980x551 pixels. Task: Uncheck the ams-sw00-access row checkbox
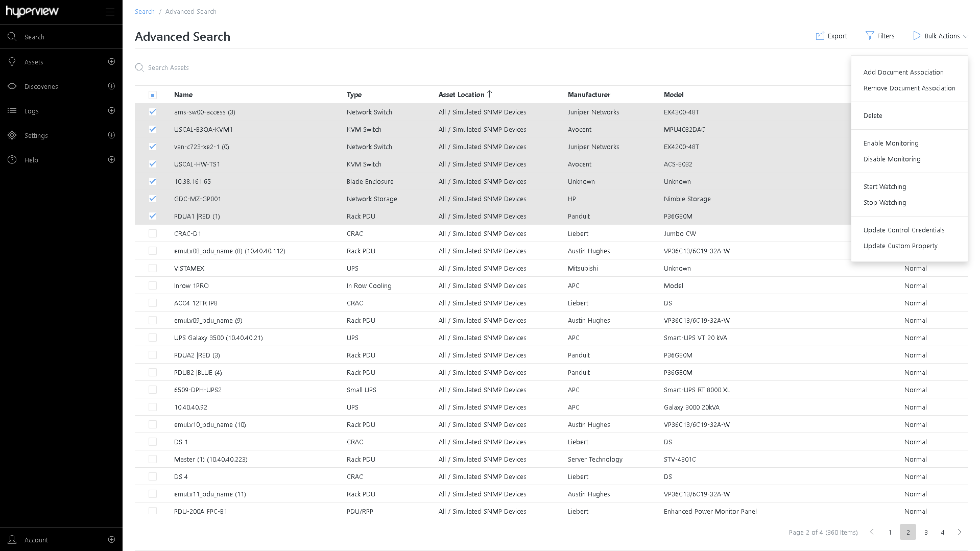152,112
